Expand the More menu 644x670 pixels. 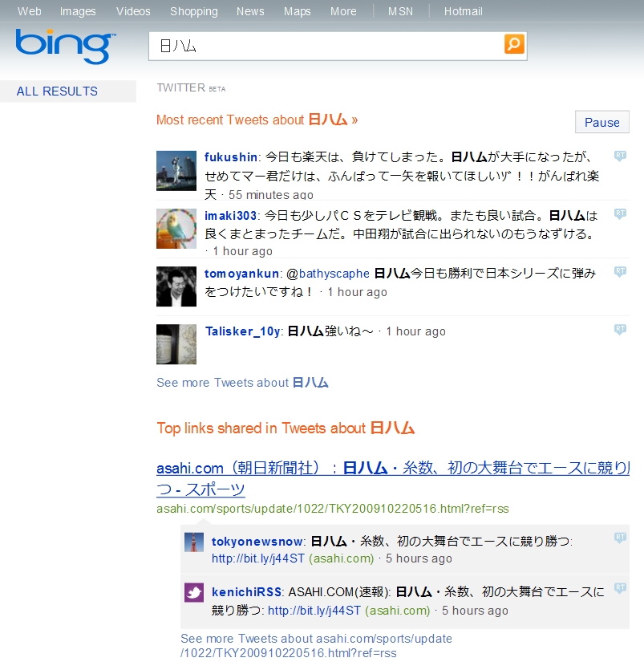click(x=343, y=11)
